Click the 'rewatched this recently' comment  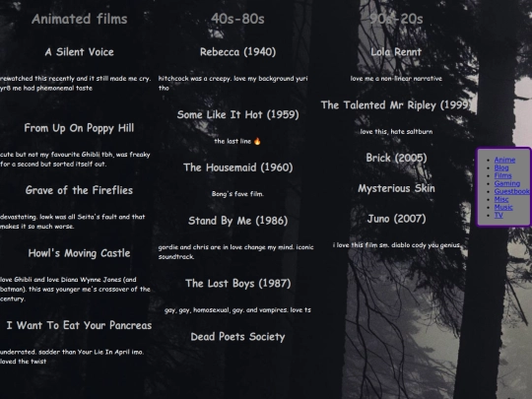click(75, 83)
